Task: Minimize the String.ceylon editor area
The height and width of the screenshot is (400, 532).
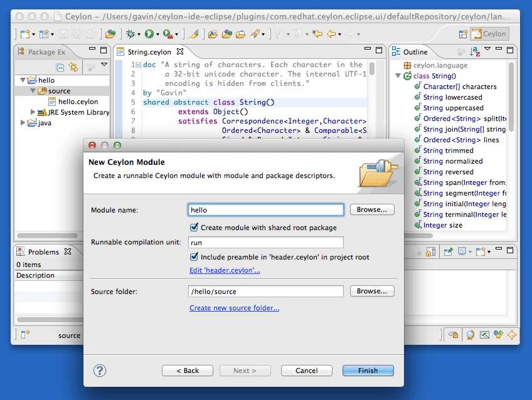Action: coord(368,49)
